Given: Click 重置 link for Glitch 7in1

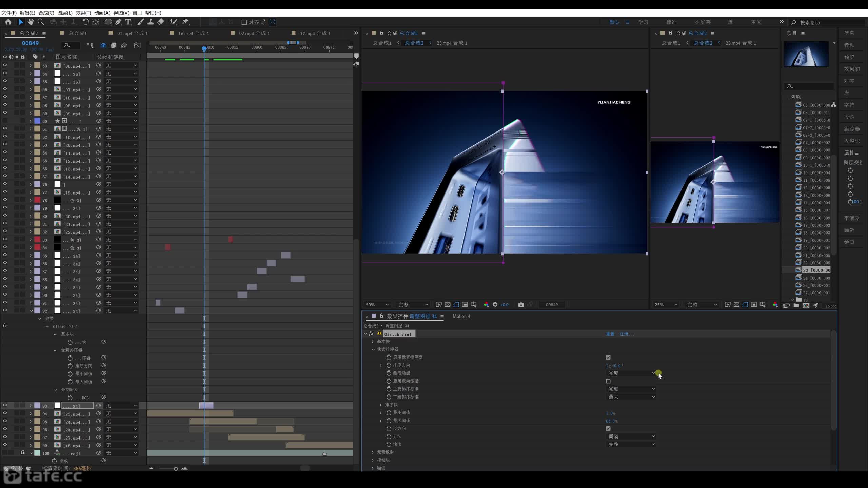Looking at the screenshot, I should click(610, 334).
